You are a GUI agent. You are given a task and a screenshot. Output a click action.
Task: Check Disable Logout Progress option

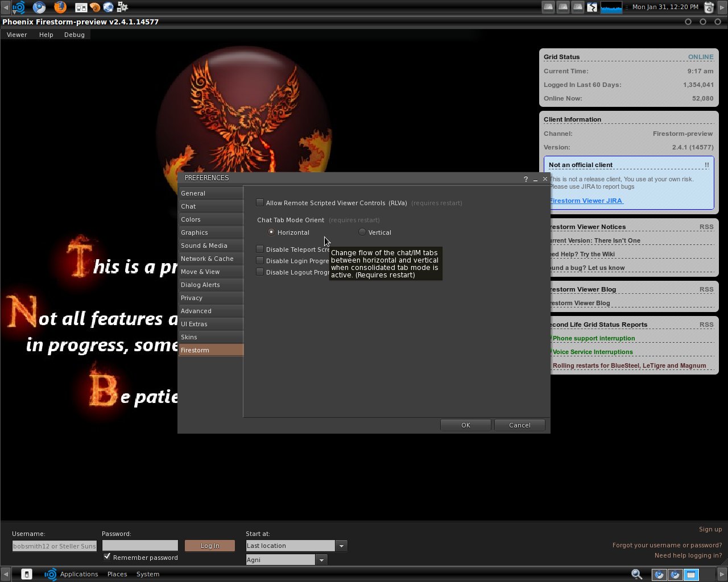point(260,272)
